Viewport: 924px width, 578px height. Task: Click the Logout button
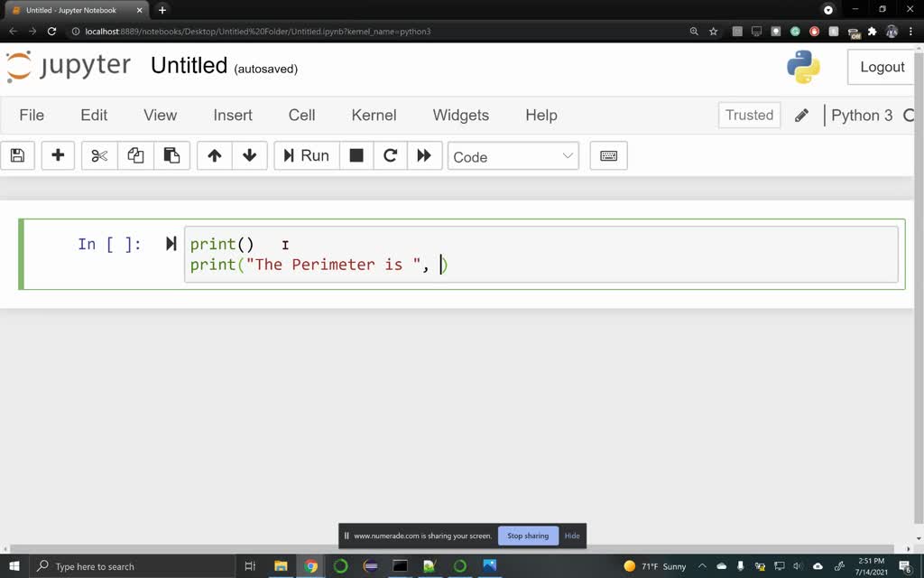coord(882,67)
